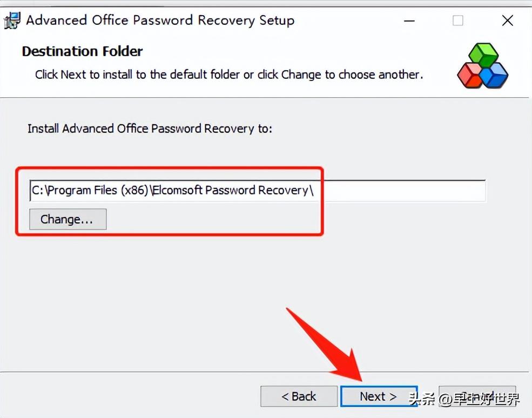Click the 'Install Advanced Office Password Recovery to:' label

pos(150,129)
